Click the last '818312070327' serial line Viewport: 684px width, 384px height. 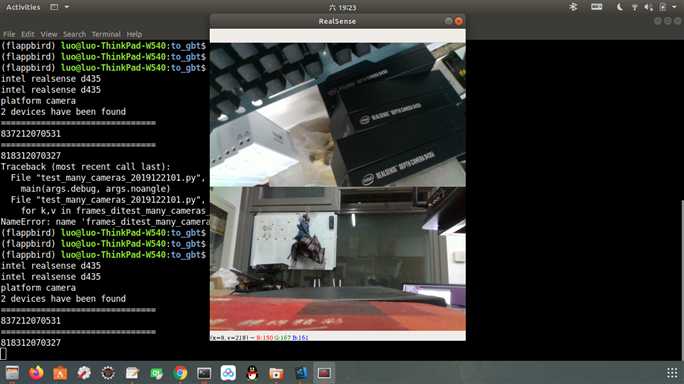tap(31, 343)
